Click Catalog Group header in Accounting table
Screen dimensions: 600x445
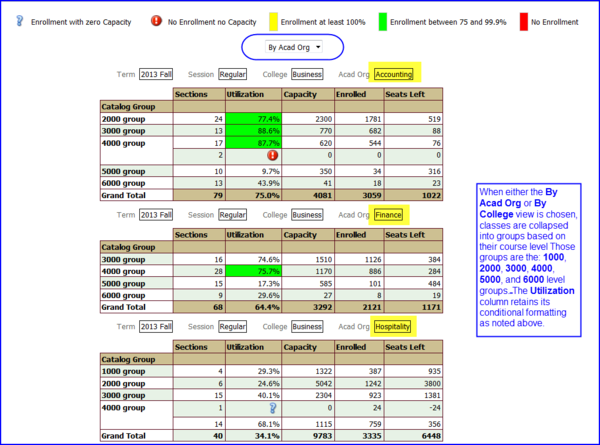(136, 107)
